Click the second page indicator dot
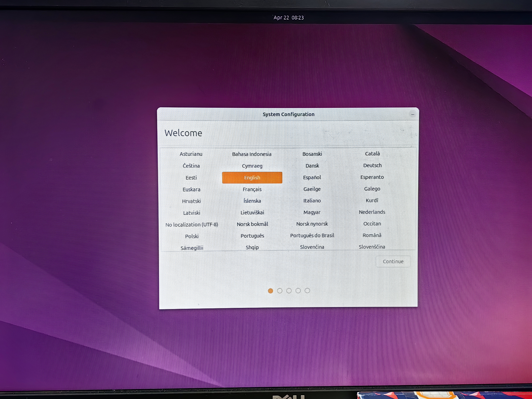Viewport: 532px width, 399px height. tap(279, 291)
